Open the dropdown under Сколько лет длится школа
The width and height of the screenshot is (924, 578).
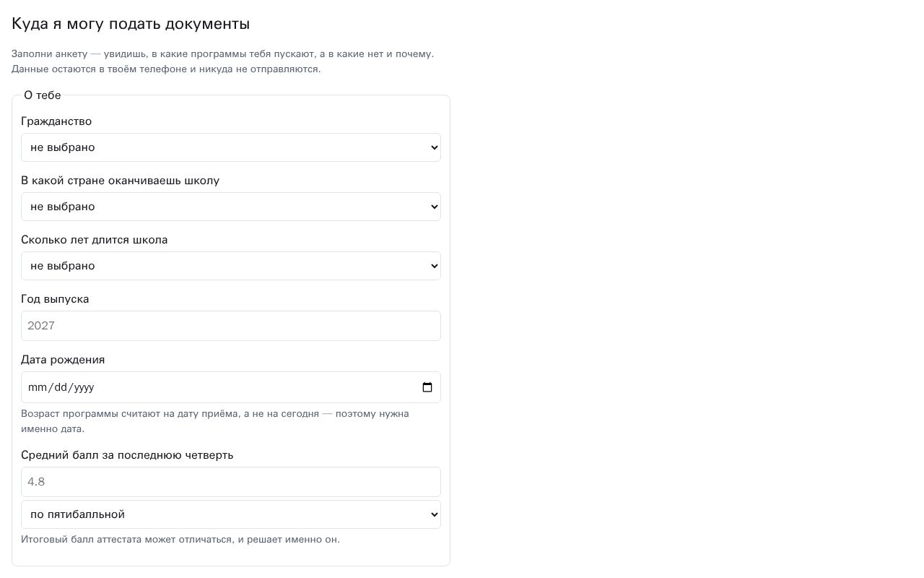click(231, 266)
